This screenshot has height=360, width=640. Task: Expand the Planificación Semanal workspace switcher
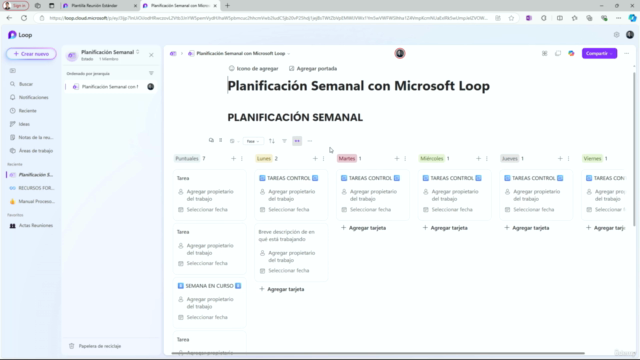coord(138,52)
